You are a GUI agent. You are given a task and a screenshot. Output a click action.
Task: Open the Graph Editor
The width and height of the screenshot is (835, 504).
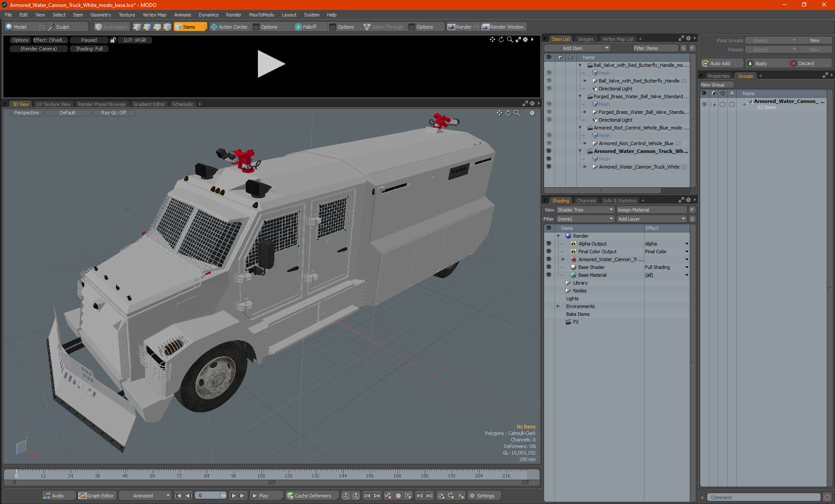(96, 496)
